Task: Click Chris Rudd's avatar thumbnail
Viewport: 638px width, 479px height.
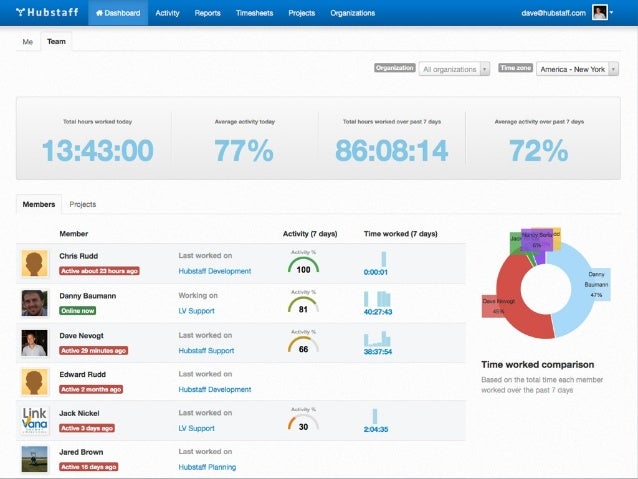Action: coord(34,264)
